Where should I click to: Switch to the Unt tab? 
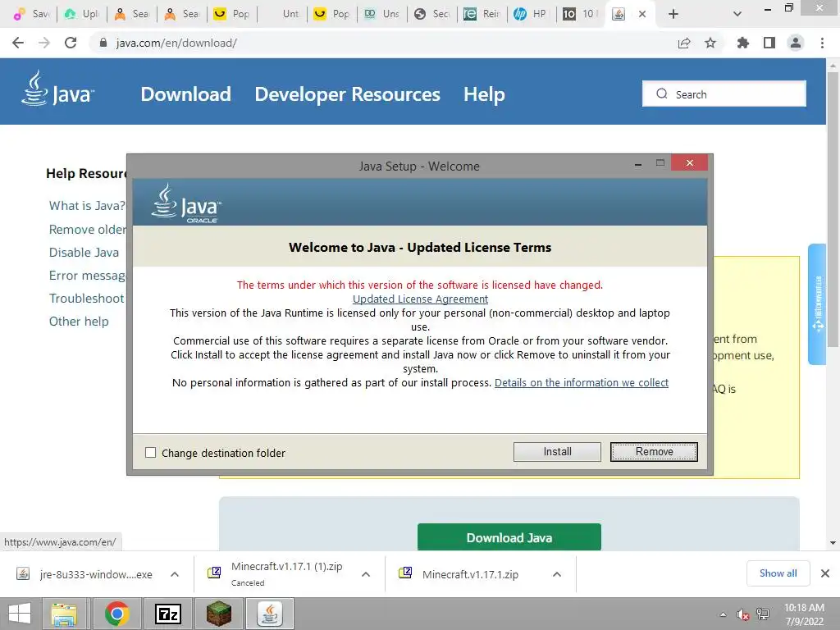pyautogui.click(x=283, y=14)
